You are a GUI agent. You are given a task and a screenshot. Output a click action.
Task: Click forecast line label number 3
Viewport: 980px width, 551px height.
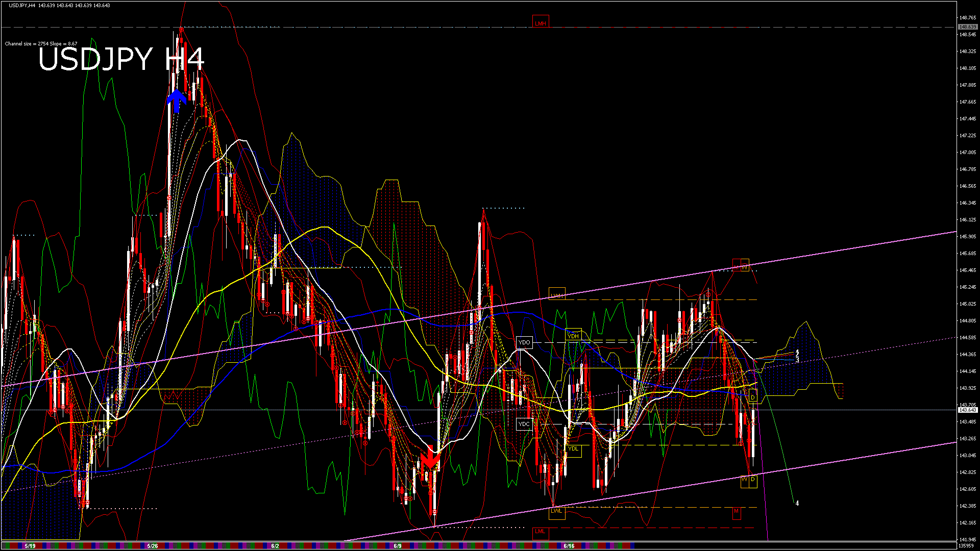[797, 360]
